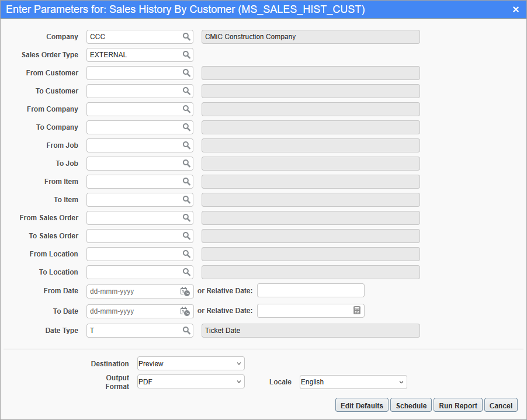Click the To Location search icon
Viewport: 527px width, 420px height.
(x=186, y=272)
